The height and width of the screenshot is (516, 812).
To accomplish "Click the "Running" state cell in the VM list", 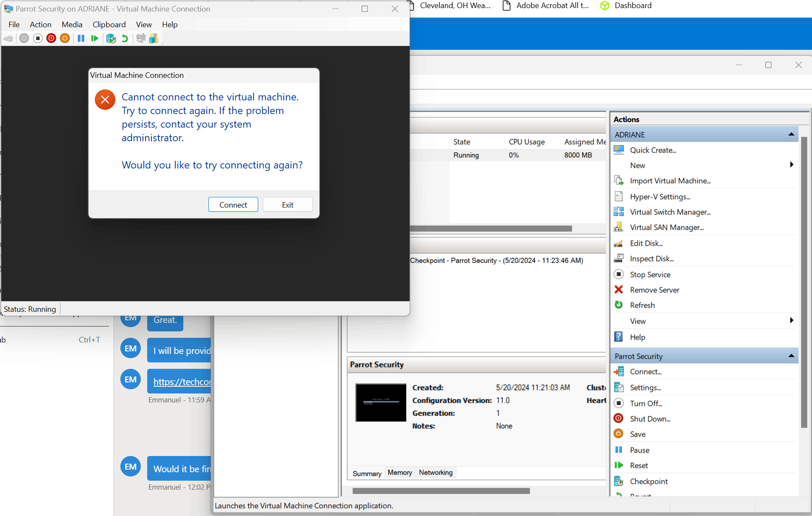I will [466, 155].
